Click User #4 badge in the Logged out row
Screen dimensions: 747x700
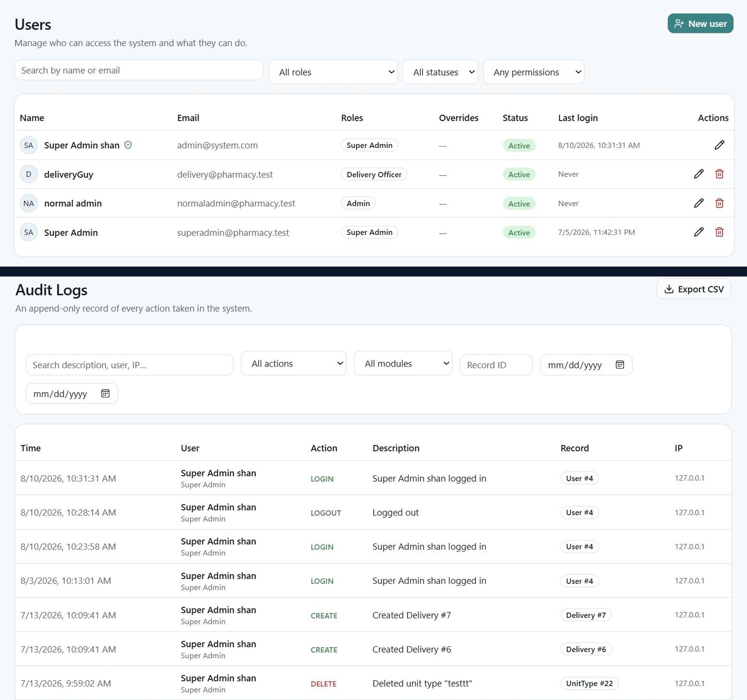pyautogui.click(x=580, y=512)
